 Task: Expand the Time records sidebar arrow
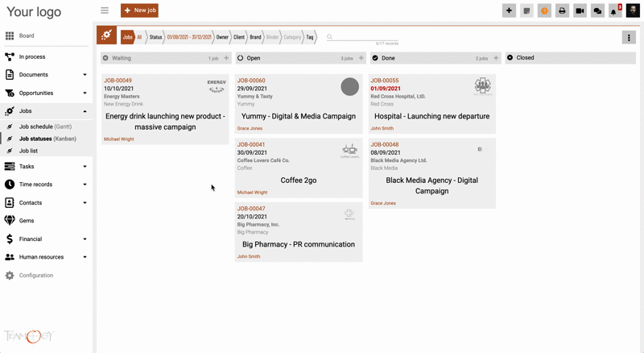coord(85,185)
